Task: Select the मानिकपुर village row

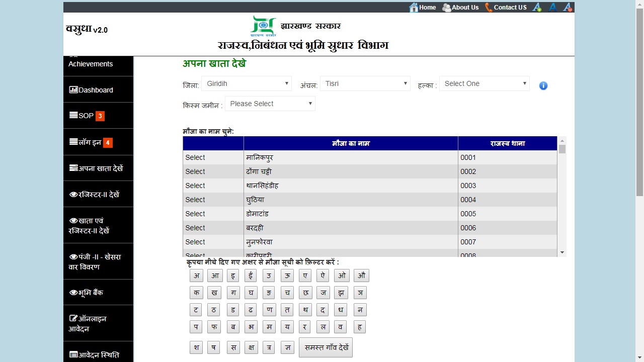Action: [195, 157]
